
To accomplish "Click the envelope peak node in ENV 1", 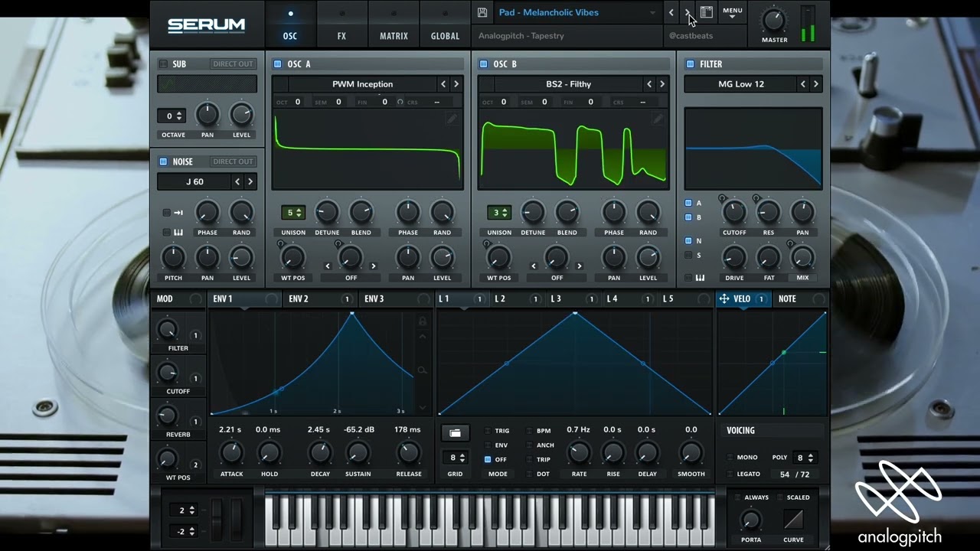I will (x=352, y=314).
